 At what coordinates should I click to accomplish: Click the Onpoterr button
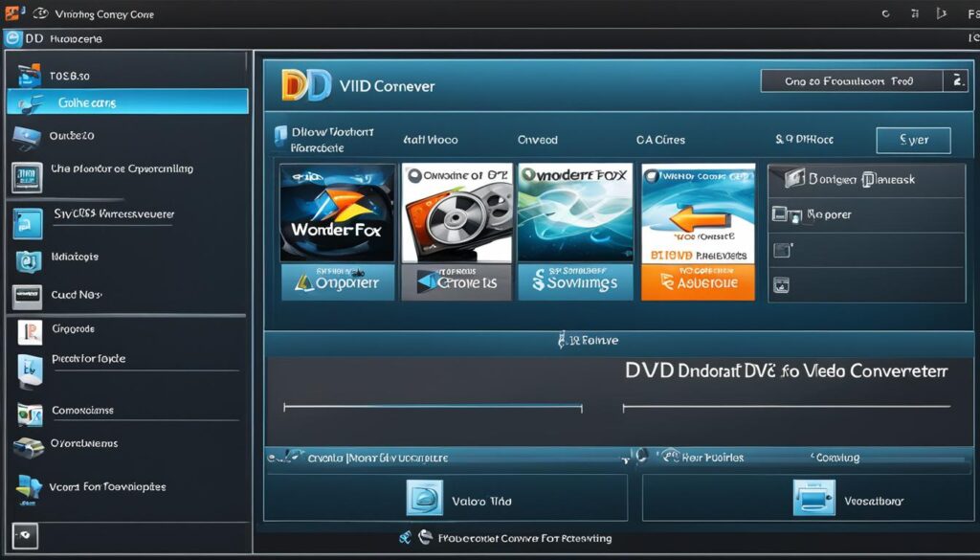[x=338, y=282]
